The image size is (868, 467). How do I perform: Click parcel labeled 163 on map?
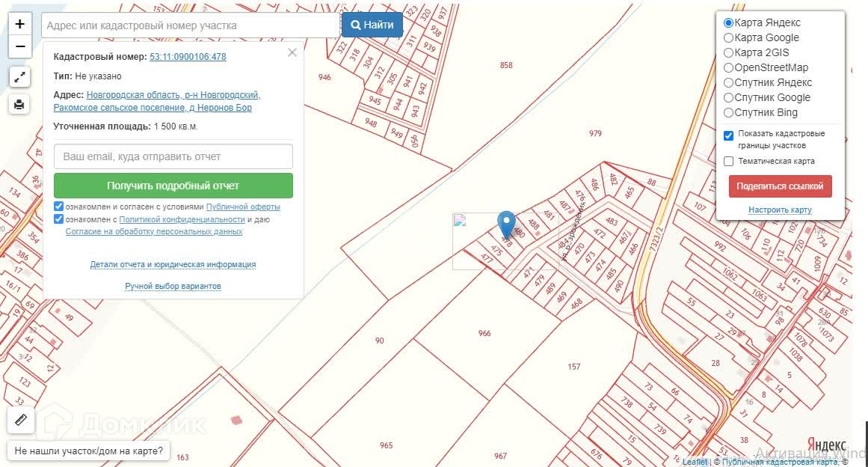[182, 457]
